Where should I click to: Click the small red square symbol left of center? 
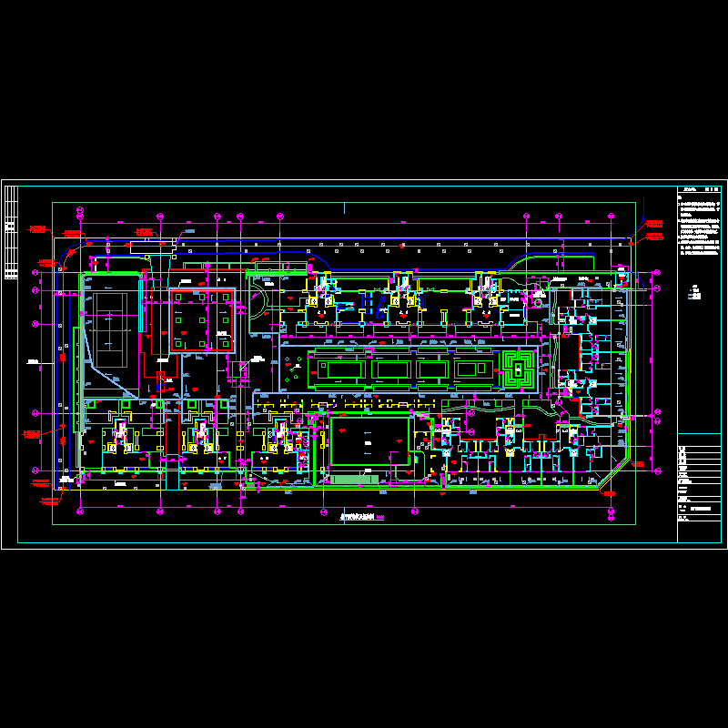[x=160, y=375]
